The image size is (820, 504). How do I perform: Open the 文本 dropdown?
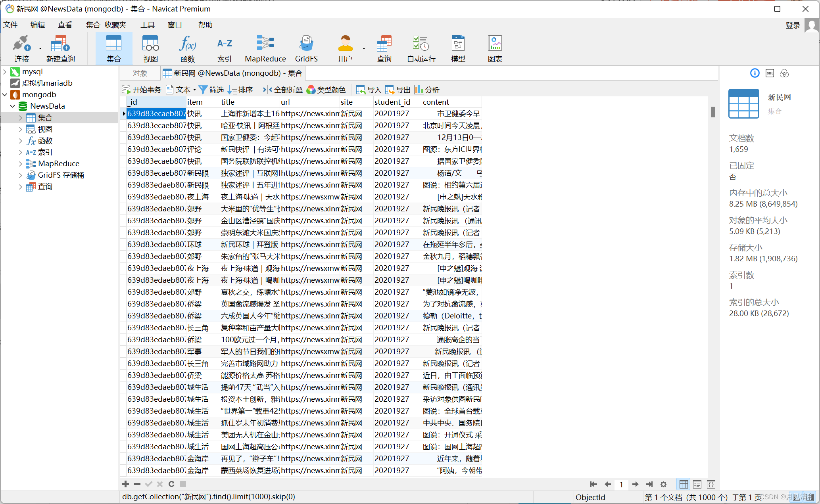(x=181, y=90)
